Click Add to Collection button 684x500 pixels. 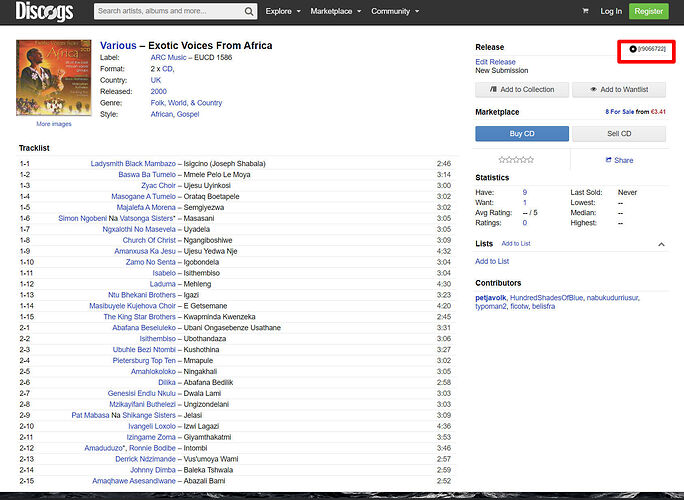pos(522,89)
